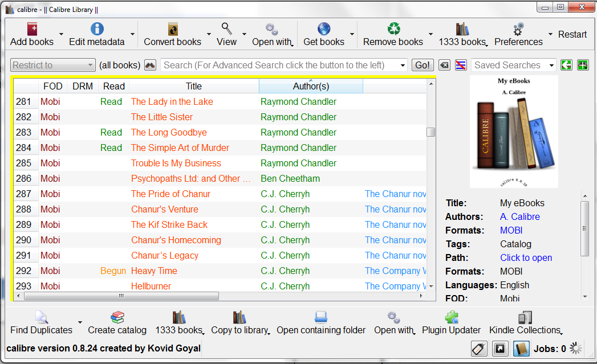Expand Edit metadata dropdown arrow
Screen dimensions: 597x364
point(132,34)
